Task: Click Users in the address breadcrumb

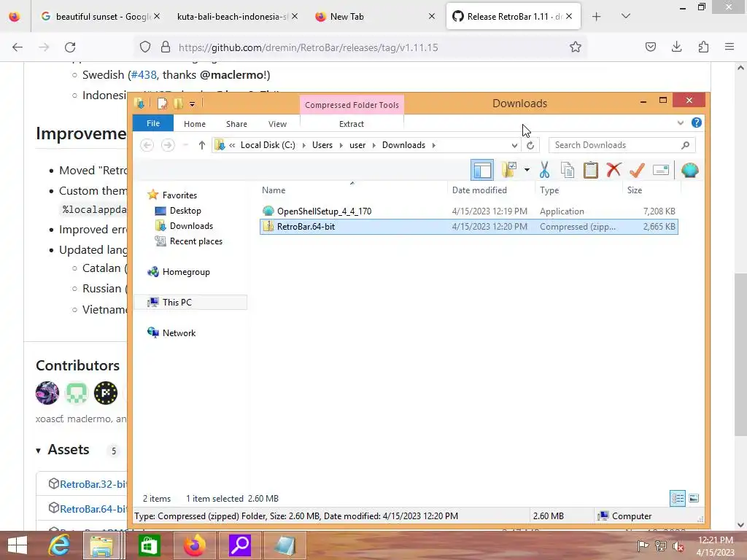Action: tap(322, 145)
